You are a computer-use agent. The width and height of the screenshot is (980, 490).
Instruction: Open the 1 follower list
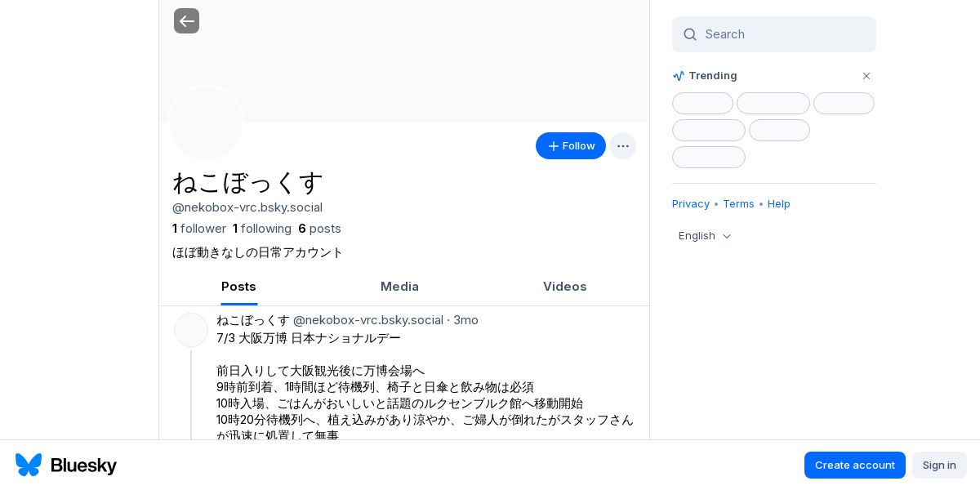point(199,229)
